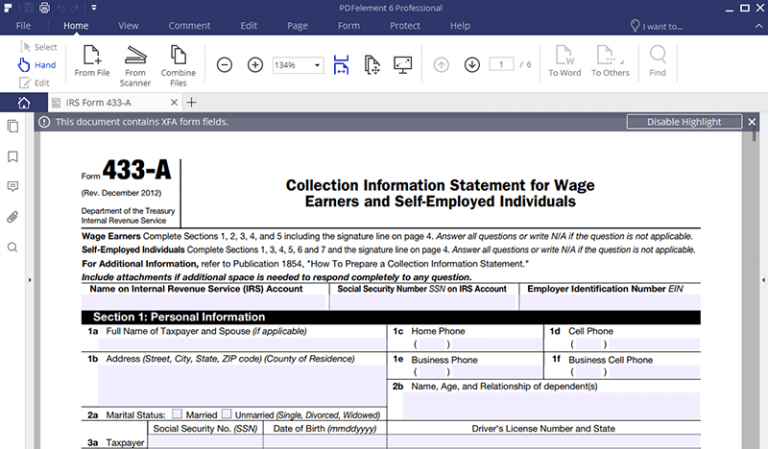Check the Married checkbox
Image resolution: width=768 pixels, height=449 pixels.
(x=177, y=413)
